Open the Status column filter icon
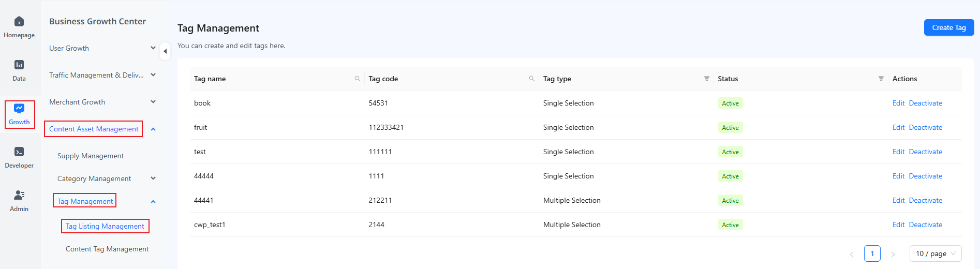This screenshot has width=980, height=269. click(881, 79)
